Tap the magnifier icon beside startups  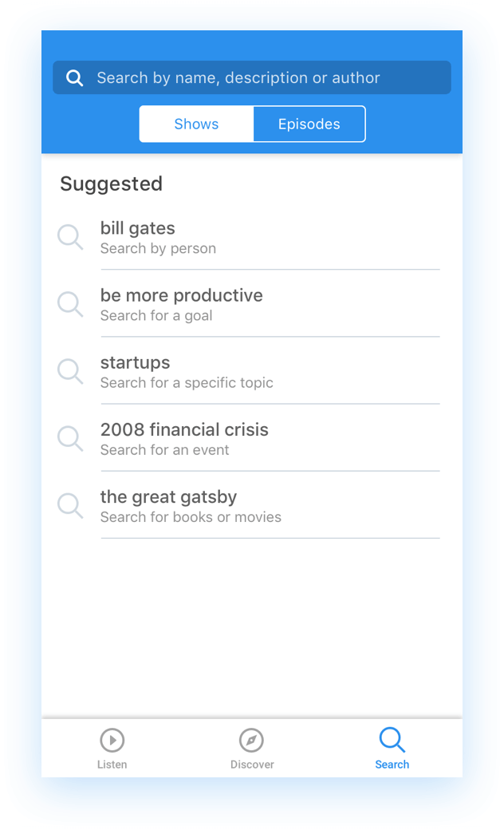tap(70, 371)
